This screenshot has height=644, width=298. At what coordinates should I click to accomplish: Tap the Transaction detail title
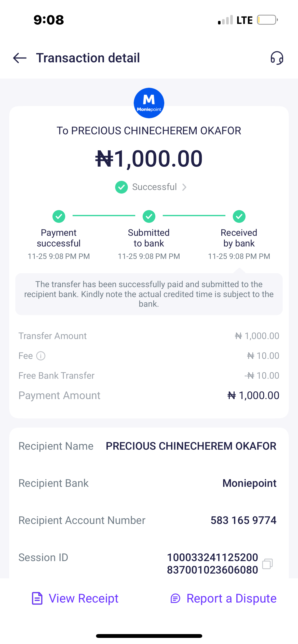click(x=88, y=58)
